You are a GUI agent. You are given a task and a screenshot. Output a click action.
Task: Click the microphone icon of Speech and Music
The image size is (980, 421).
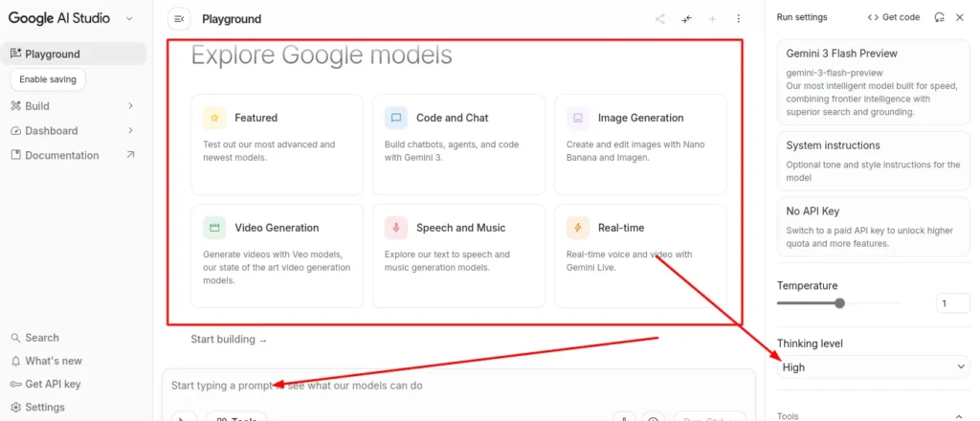pos(396,228)
